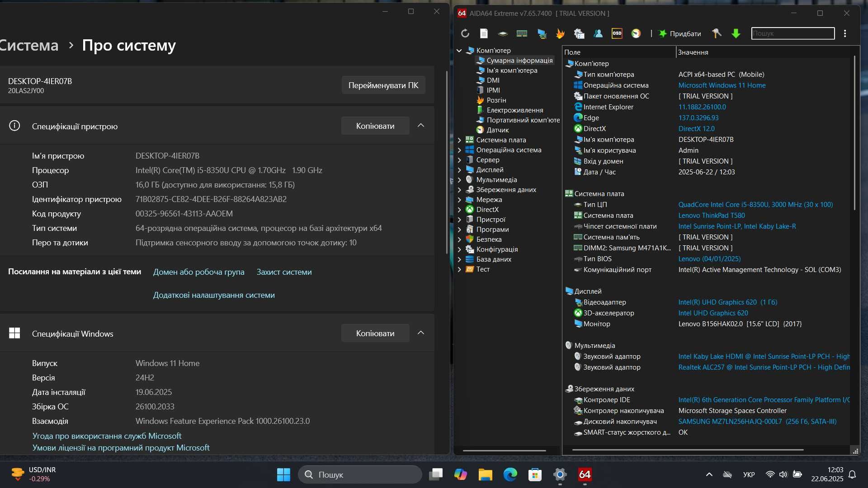The width and height of the screenshot is (868, 488).
Task: Click the DirectX 12.0 value link
Action: [696, 129]
